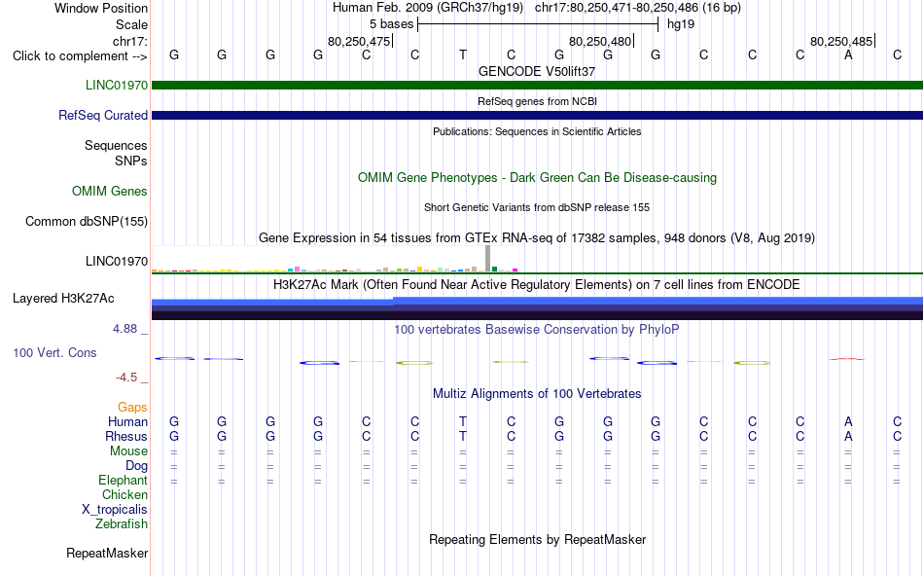924x576 pixels.
Task: Click the green LINC01970 GENCODE gene bar
Action: coord(537,86)
